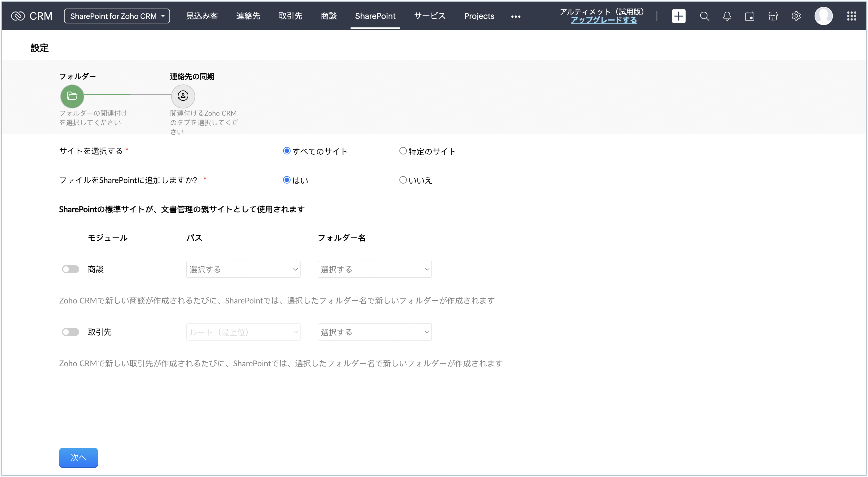
Task: Select the 特定のサイト radio option
Action: [x=403, y=151]
